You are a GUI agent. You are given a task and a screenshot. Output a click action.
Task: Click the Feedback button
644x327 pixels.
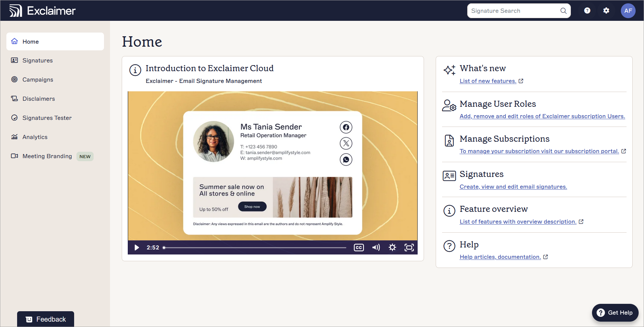(46, 319)
